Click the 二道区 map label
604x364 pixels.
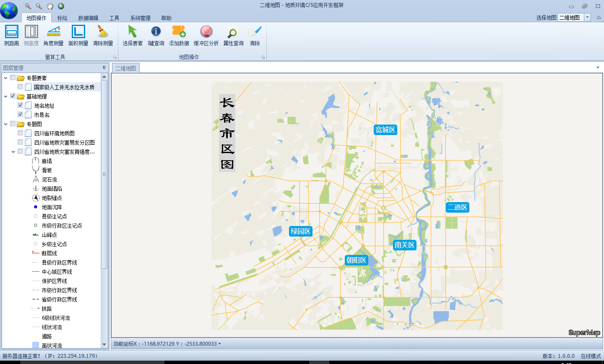(457, 207)
